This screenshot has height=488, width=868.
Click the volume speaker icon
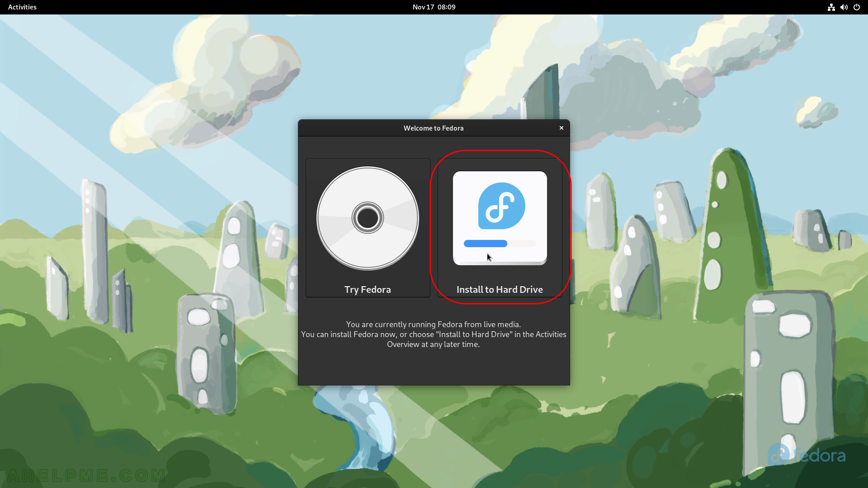(x=844, y=7)
